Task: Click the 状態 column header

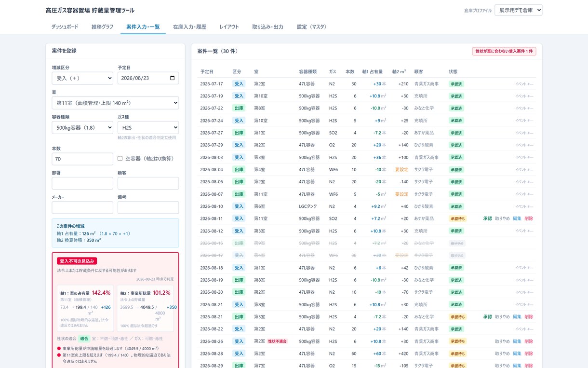Action: (x=453, y=71)
